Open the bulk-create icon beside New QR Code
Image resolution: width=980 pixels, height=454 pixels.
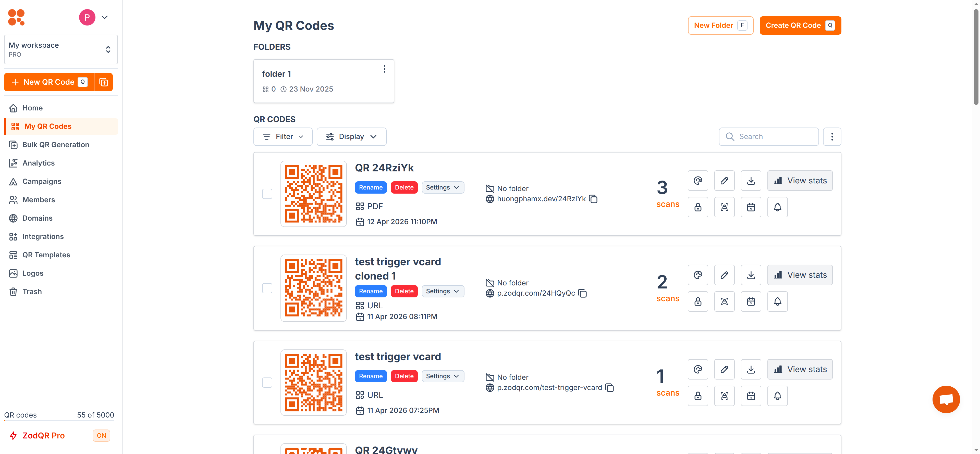pyautogui.click(x=103, y=82)
